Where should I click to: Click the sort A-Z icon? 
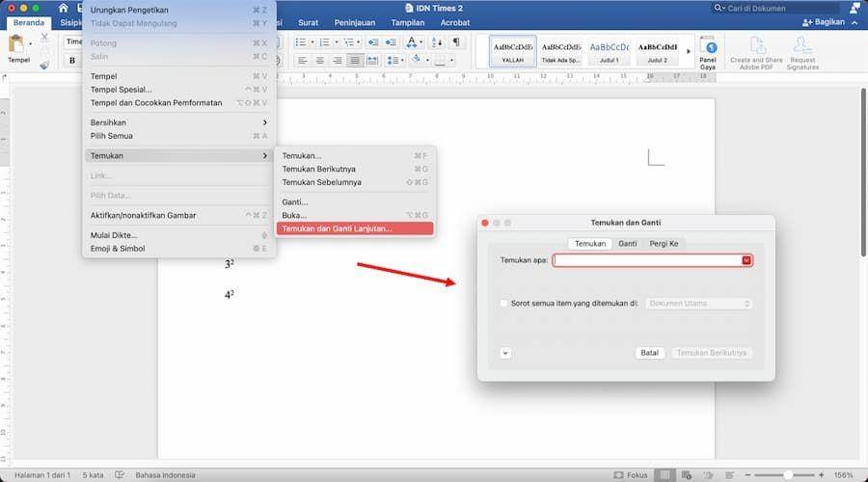click(x=437, y=42)
